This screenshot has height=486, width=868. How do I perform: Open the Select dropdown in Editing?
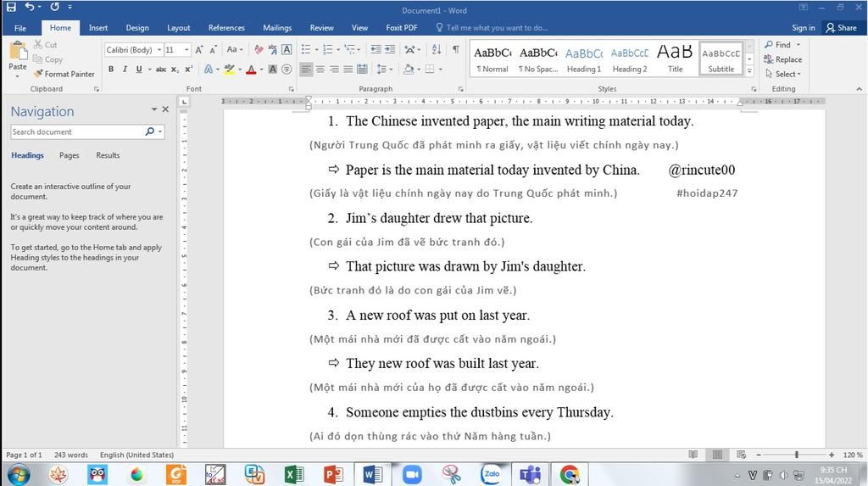click(x=783, y=74)
